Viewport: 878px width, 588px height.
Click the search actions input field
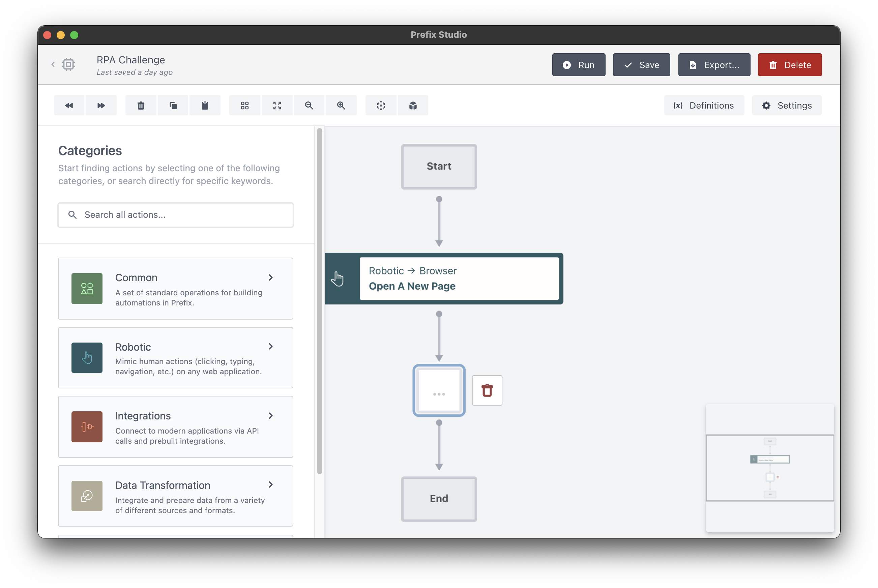click(175, 214)
